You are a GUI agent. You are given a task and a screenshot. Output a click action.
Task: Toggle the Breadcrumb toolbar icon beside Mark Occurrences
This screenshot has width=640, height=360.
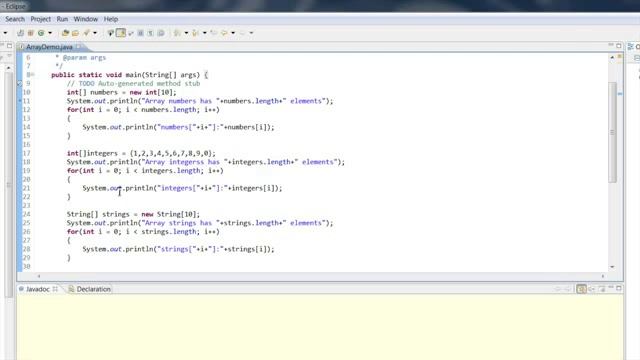coord(111,33)
